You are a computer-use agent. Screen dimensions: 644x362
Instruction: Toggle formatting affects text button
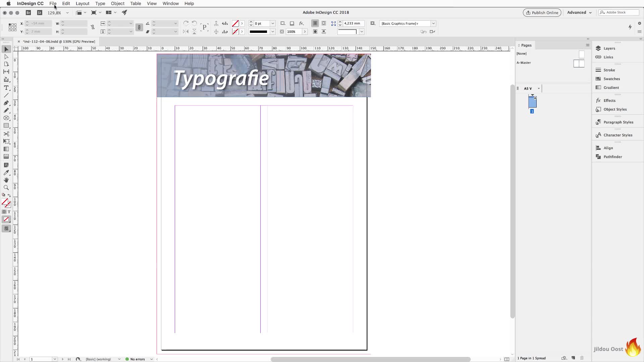(9, 212)
